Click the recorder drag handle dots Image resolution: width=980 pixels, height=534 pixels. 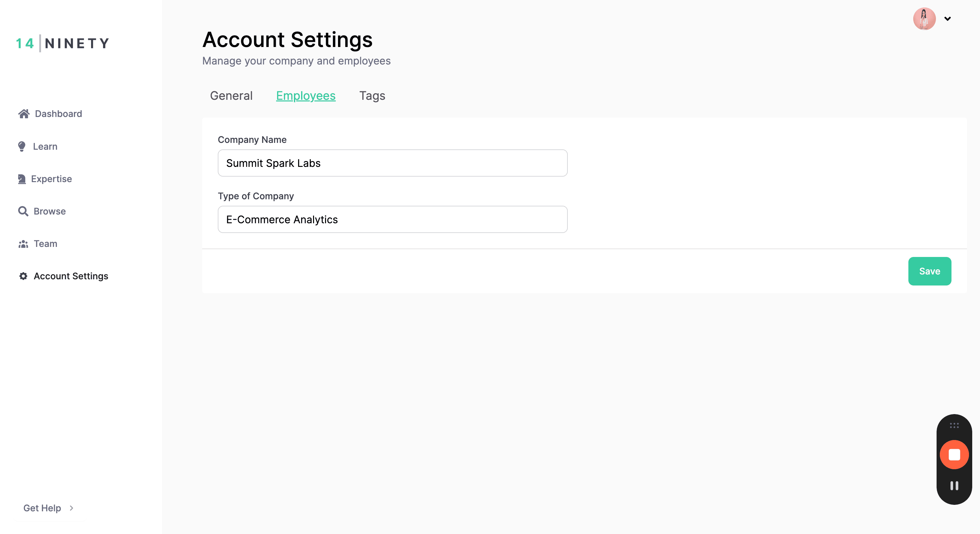(954, 425)
